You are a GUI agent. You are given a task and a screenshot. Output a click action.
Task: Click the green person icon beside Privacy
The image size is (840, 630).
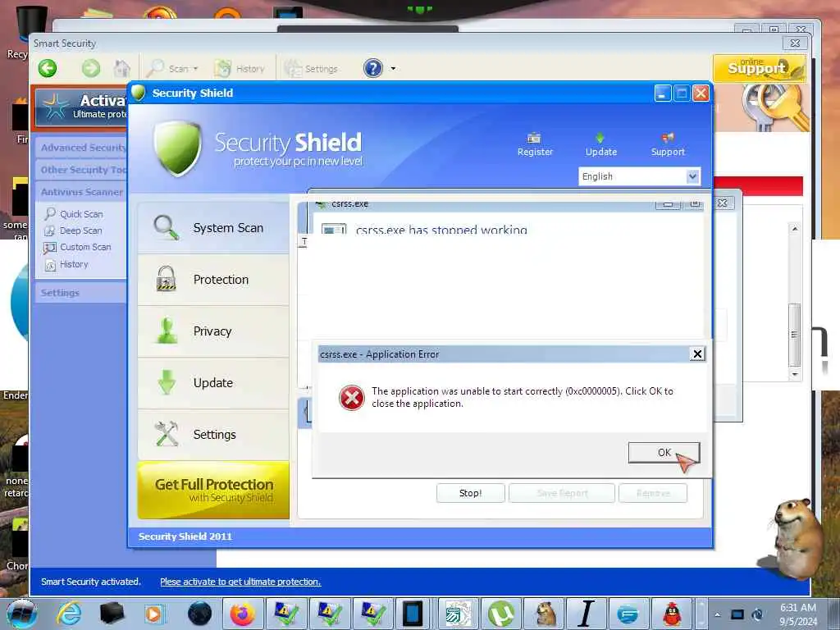(167, 331)
